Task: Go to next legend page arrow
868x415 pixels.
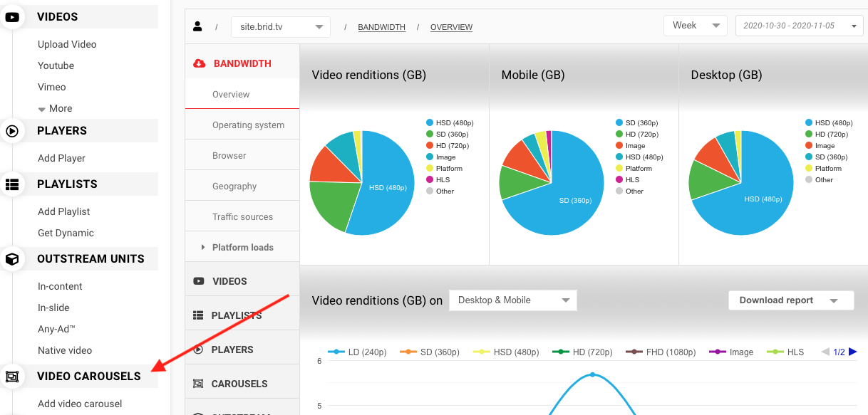Action: tap(853, 352)
